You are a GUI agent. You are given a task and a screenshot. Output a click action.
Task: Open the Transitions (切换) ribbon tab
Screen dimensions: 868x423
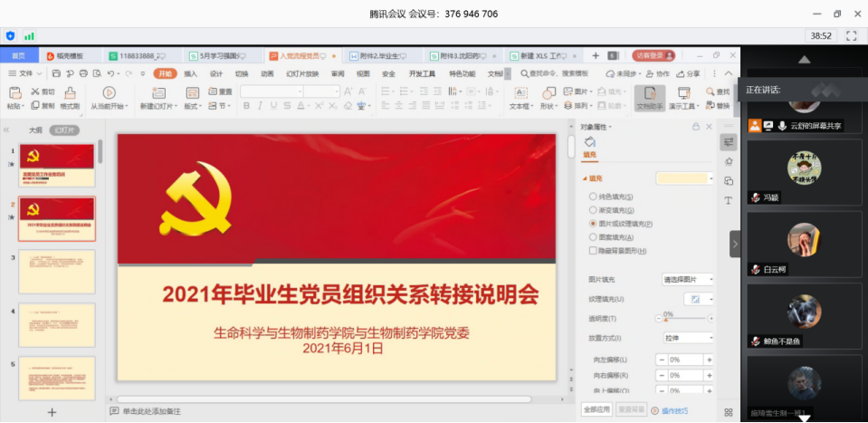[x=242, y=73]
